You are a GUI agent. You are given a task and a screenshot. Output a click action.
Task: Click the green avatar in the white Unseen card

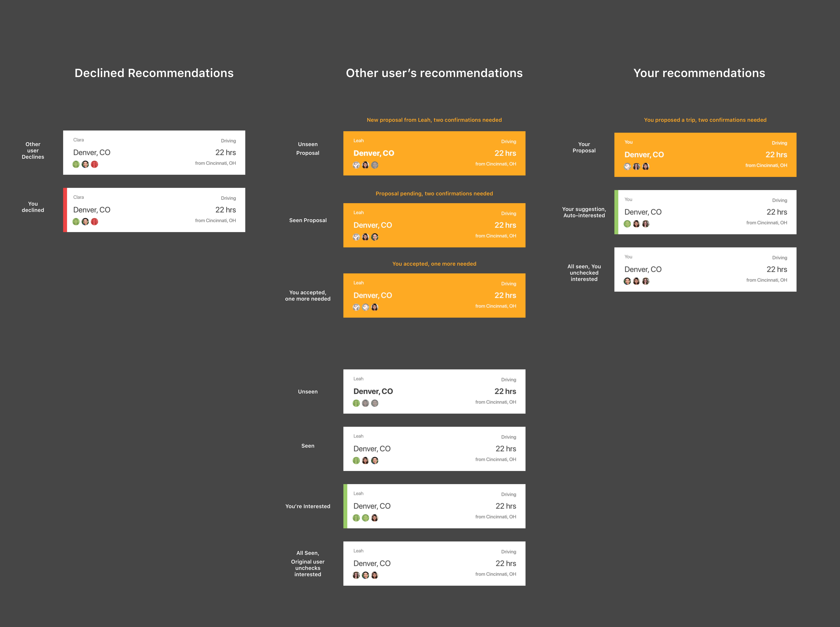[356, 403]
